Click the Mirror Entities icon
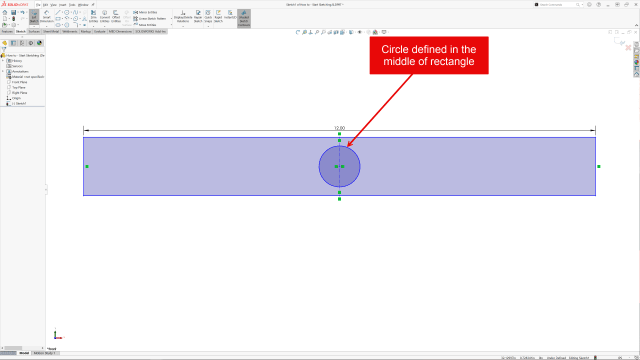This screenshot has height=360, width=640. click(x=136, y=12)
